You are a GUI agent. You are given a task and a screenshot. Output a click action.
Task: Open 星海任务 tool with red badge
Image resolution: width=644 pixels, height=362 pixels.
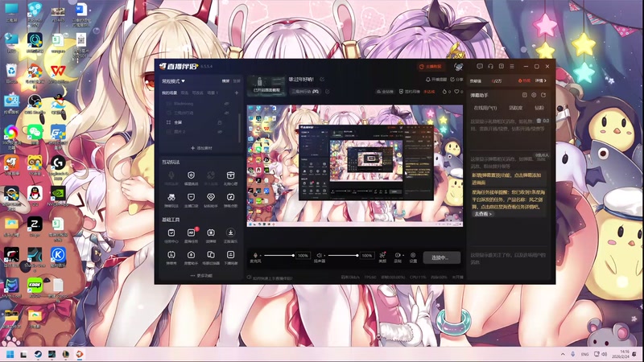click(191, 235)
